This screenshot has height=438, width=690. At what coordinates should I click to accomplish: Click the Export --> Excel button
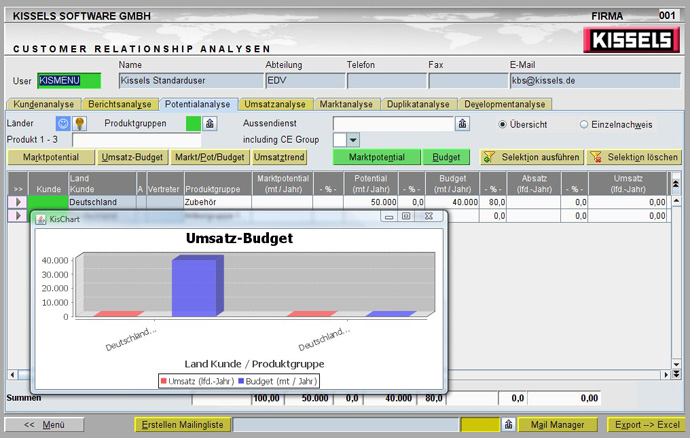tap(647, 424)
